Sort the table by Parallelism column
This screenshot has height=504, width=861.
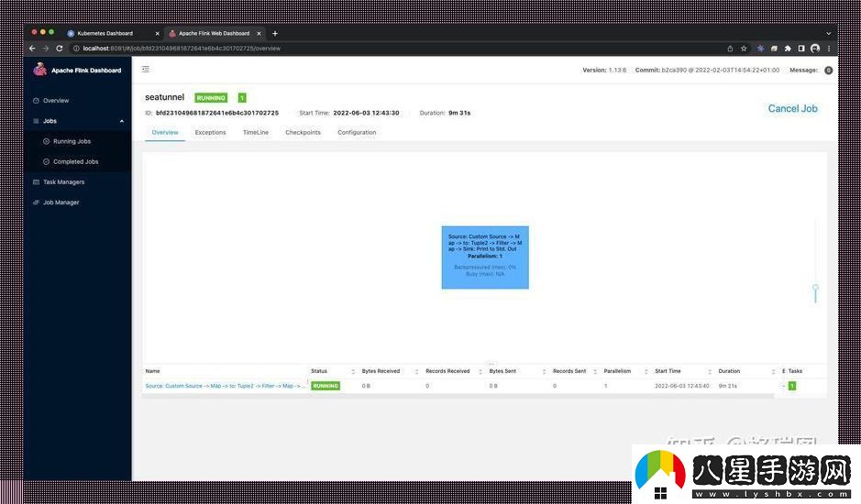[x=646, y=372]
